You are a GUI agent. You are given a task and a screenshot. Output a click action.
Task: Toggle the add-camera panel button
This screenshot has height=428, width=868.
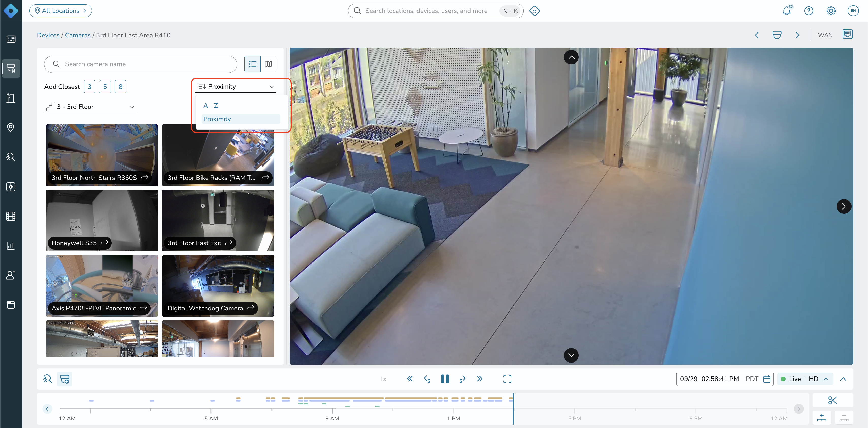(65, 379)
